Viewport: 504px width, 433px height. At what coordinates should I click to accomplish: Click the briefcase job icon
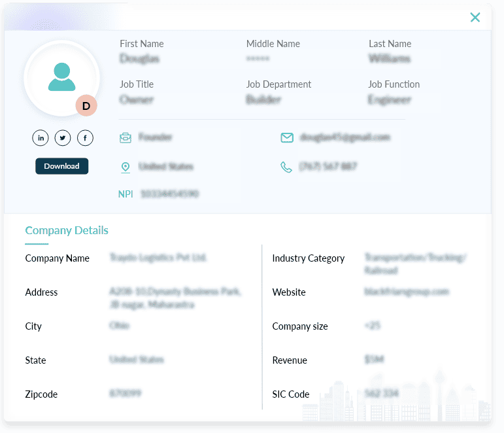[x=126, y=138]
